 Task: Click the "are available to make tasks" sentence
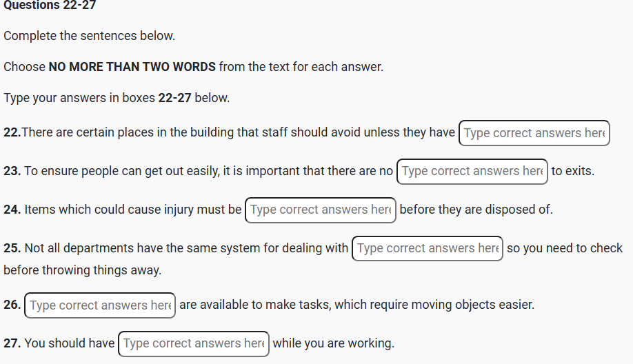tap(356, 305)
